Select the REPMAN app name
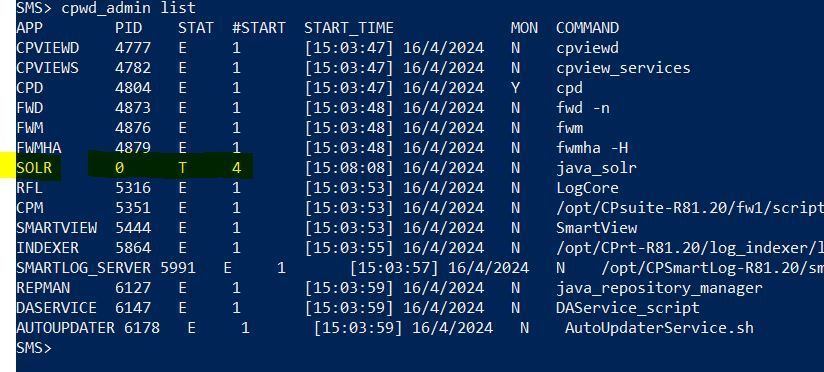824x372 pixels. [x=43, y=288]
